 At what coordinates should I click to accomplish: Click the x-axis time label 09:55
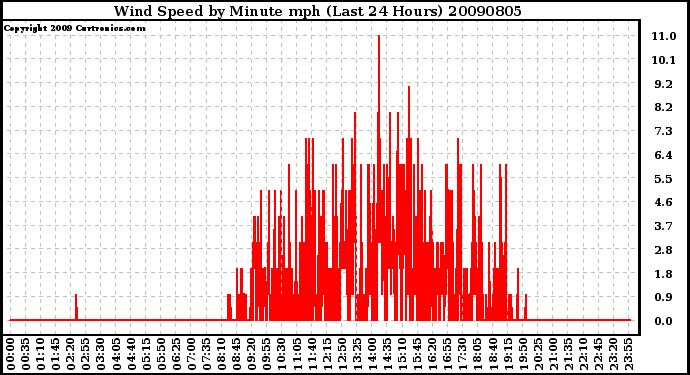click(x=266, y=354)
